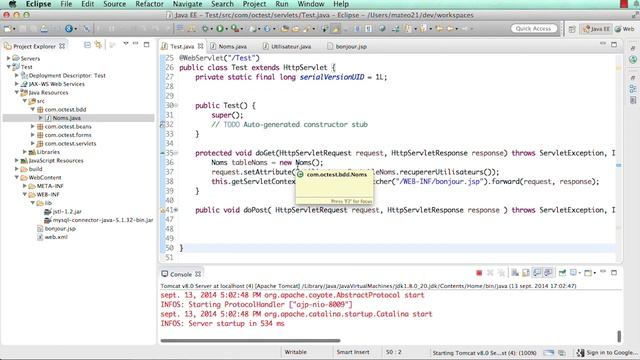Expand the Servers project node
Image resolution: width=640 pixels, height=360 pixels.
click(x=9, y=58)
